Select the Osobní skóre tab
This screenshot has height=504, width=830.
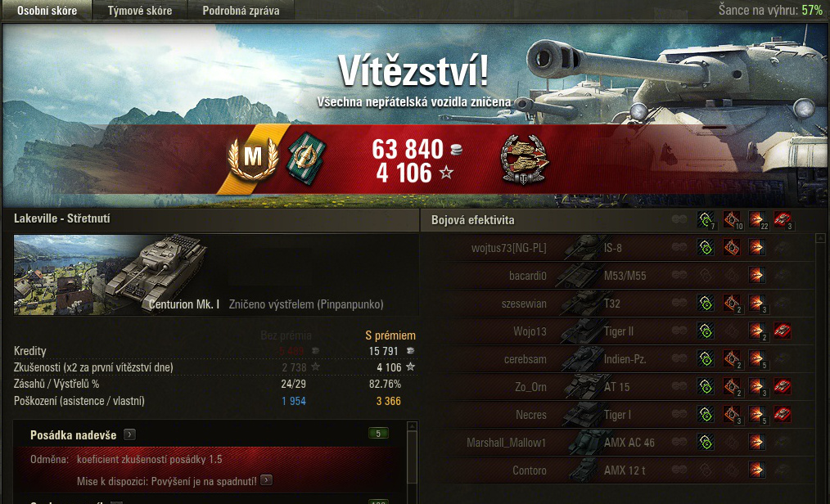pos(47,11)
